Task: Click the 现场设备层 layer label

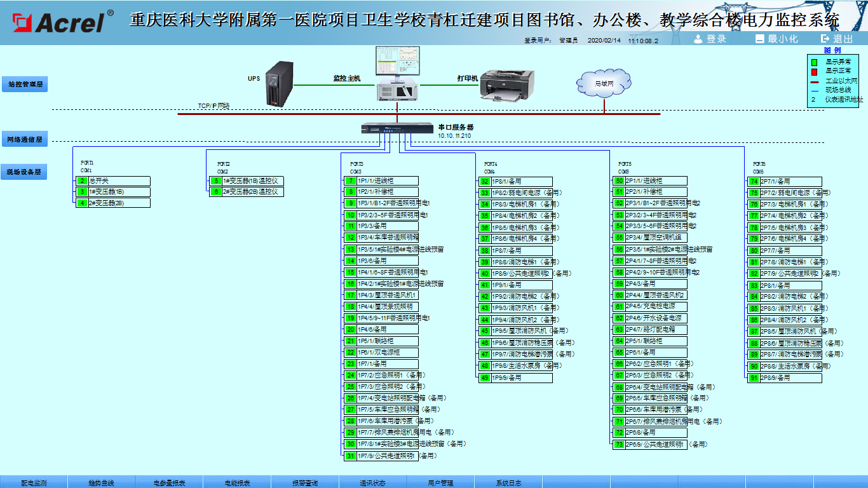Action: [24, 172]
